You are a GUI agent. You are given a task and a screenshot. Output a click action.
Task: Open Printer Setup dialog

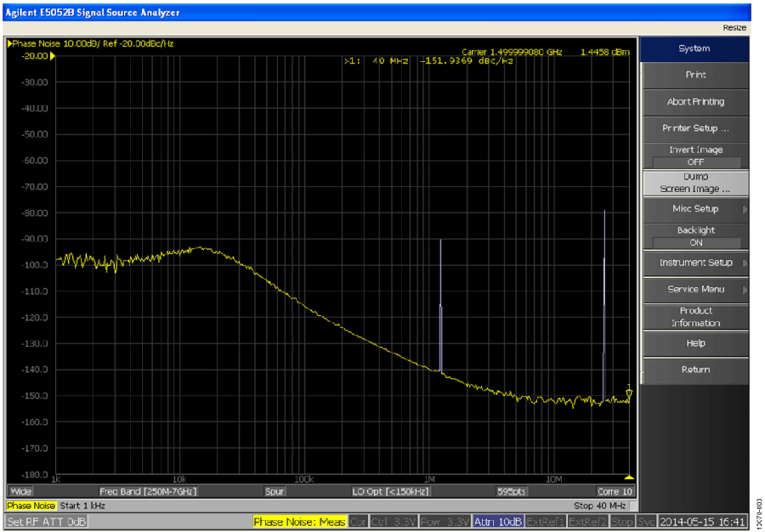tap(695, 128)
